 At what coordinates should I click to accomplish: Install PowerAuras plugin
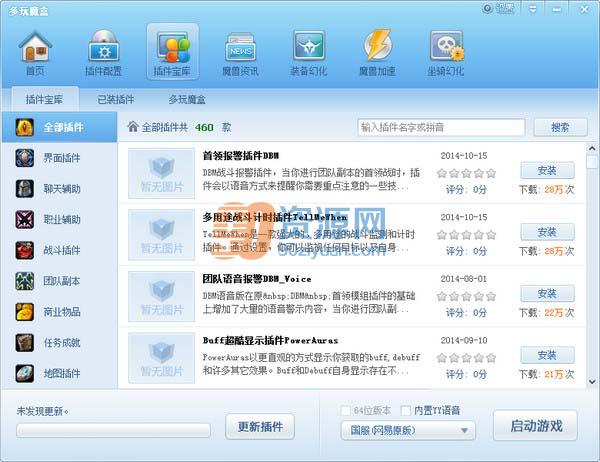tap(547, 355)
